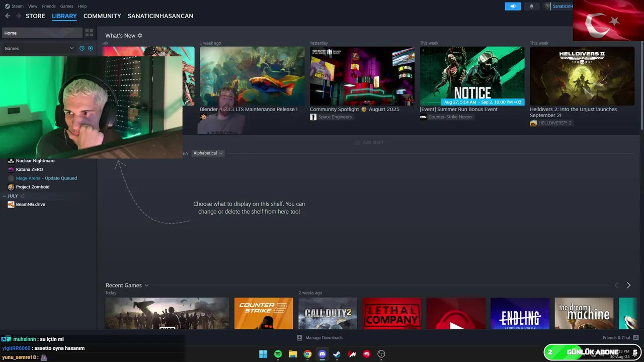Open Manage Downloads

(x=319, y=338)
